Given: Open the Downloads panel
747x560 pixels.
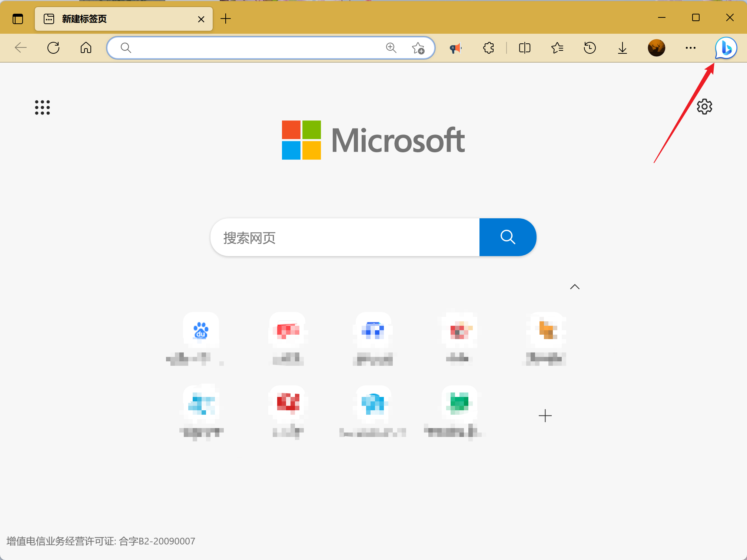Looking at the screenshot, I should pyautogui.click(x=622, y=48).
